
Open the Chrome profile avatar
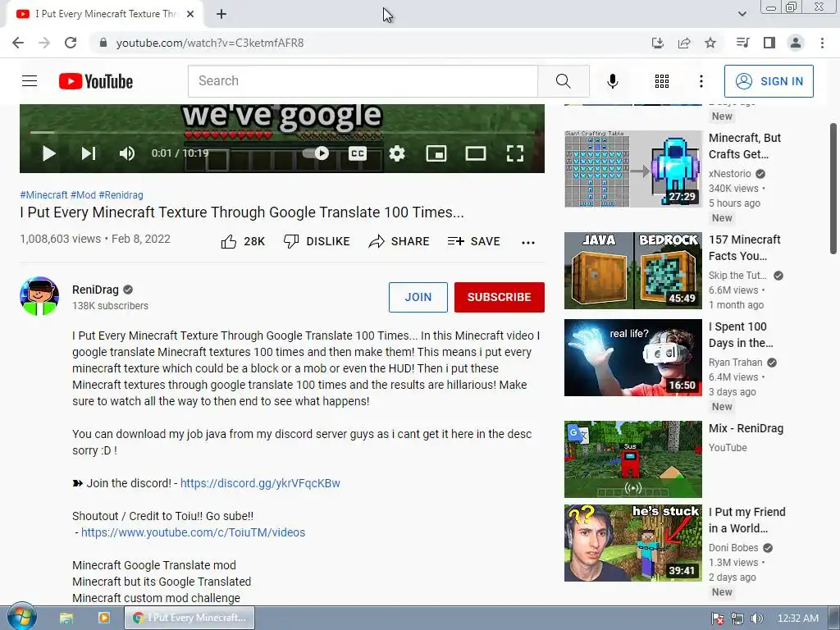tap(796, 43)
